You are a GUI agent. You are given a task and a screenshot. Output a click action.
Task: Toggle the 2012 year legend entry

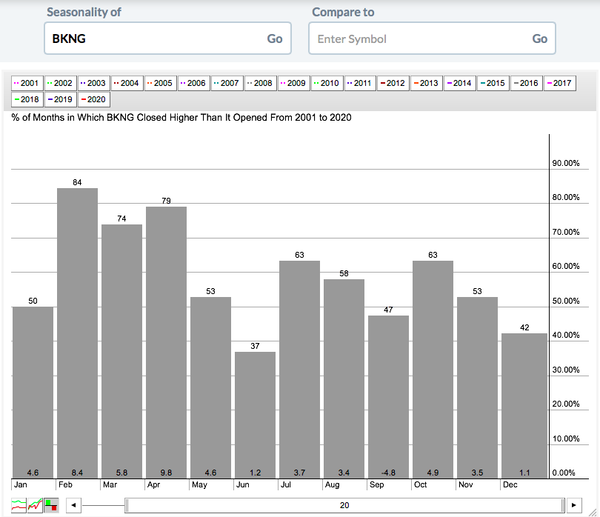coord(390,83)
